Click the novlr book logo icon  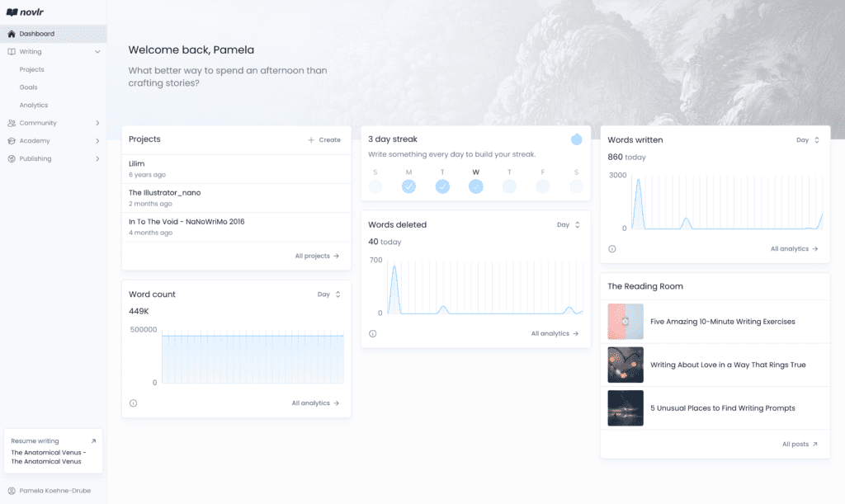point(12,12)
